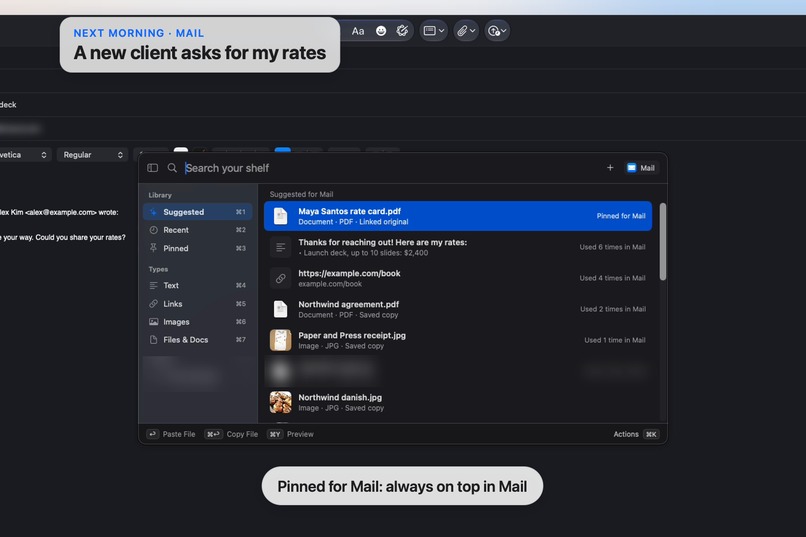Image resolution: width=806 pixels, height=537 pixels.
Task: Select Northwind danish.jpg item
Action: (x=458, y=402)
